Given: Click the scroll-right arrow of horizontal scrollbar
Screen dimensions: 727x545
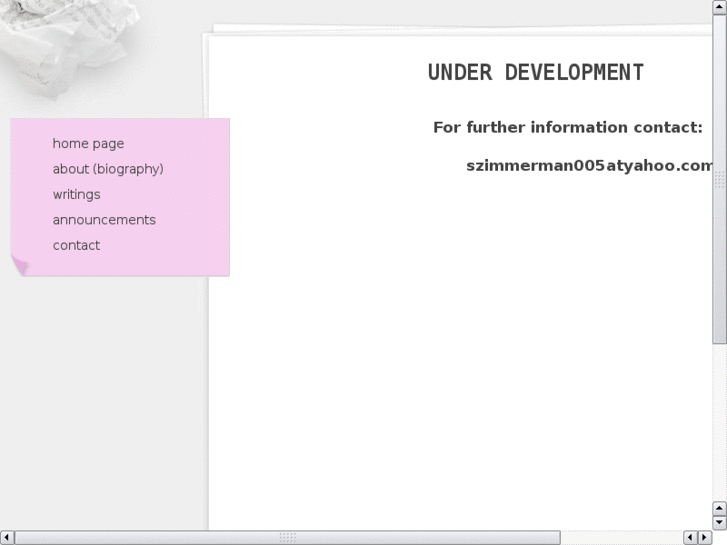Looking at the screenshot, I should tap(705, 537).
